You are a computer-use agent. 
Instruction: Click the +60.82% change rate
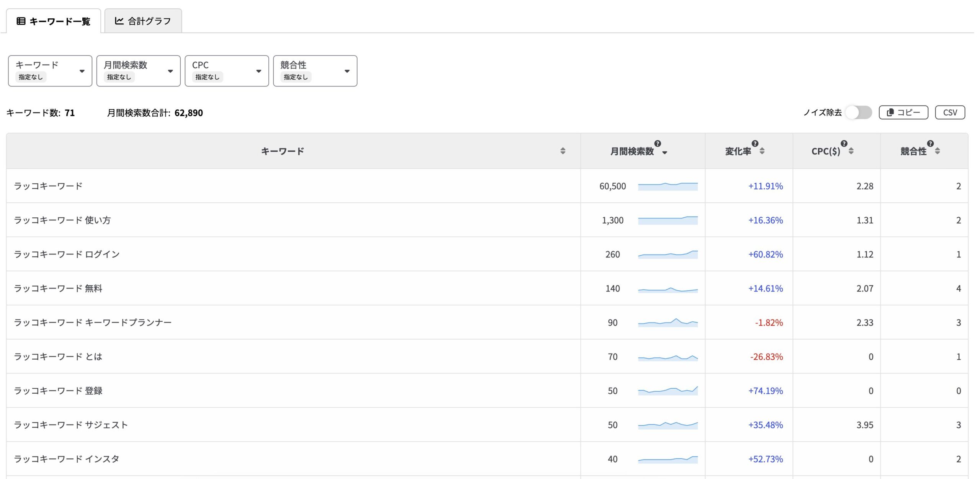point(766,254)
